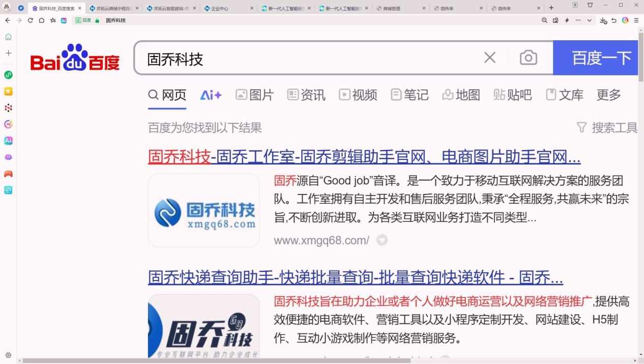
Task: Click the Baidu logo
Action: pyautogui.click(x=75, y=57)
